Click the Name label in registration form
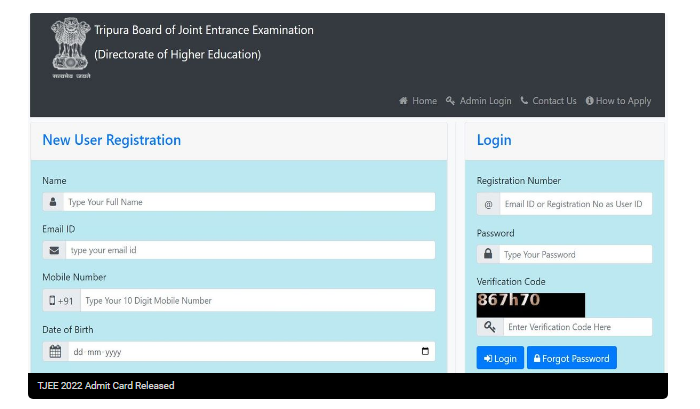700x409 pixels. point(54,181)
